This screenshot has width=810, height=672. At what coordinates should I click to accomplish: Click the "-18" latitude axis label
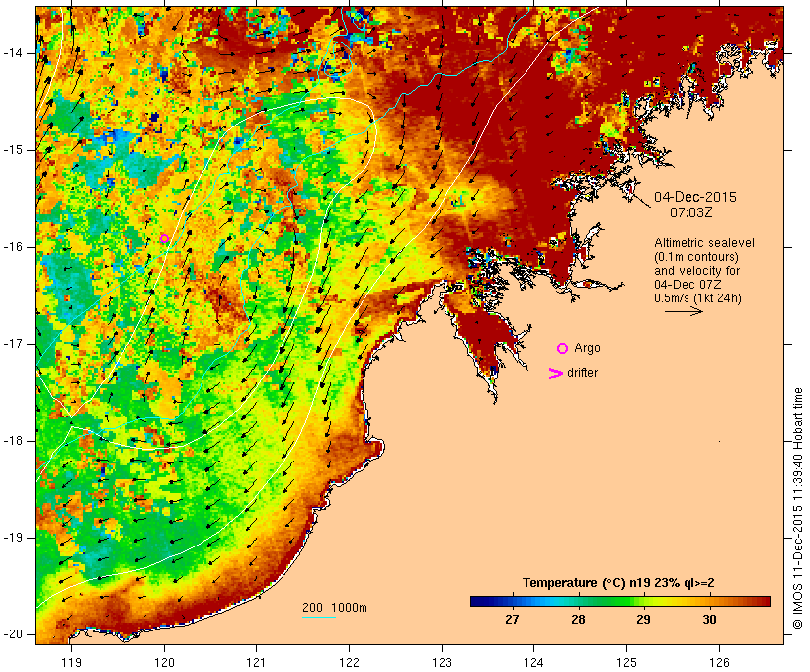coord(13,441)
